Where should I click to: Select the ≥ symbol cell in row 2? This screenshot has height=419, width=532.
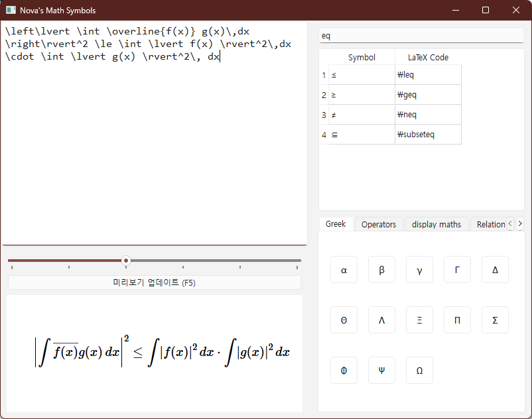tap(362, 95)
